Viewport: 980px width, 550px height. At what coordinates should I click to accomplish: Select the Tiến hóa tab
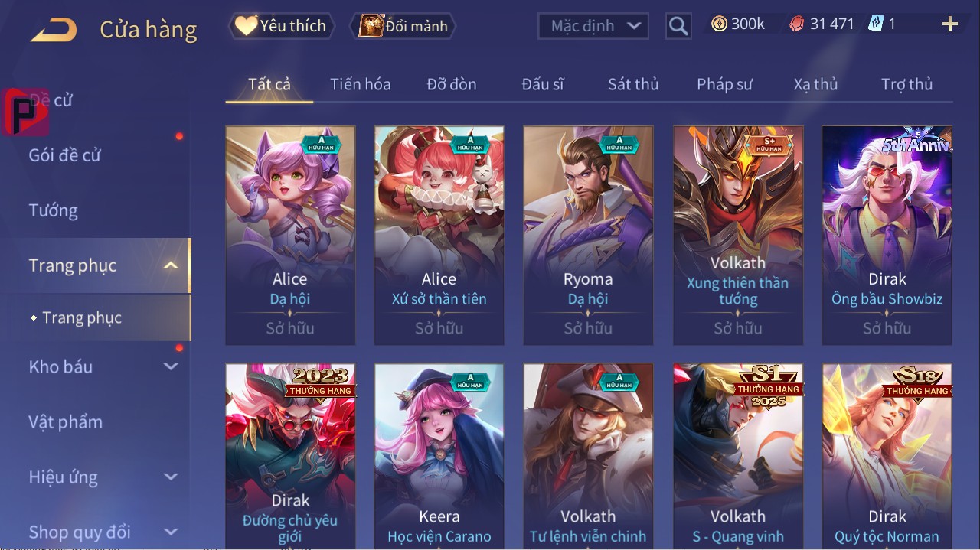point(361,84)
